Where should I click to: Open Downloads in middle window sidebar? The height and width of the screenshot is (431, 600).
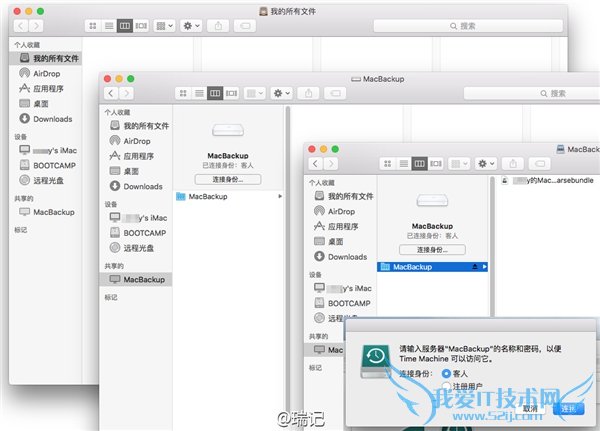click(x=136, y=186)
